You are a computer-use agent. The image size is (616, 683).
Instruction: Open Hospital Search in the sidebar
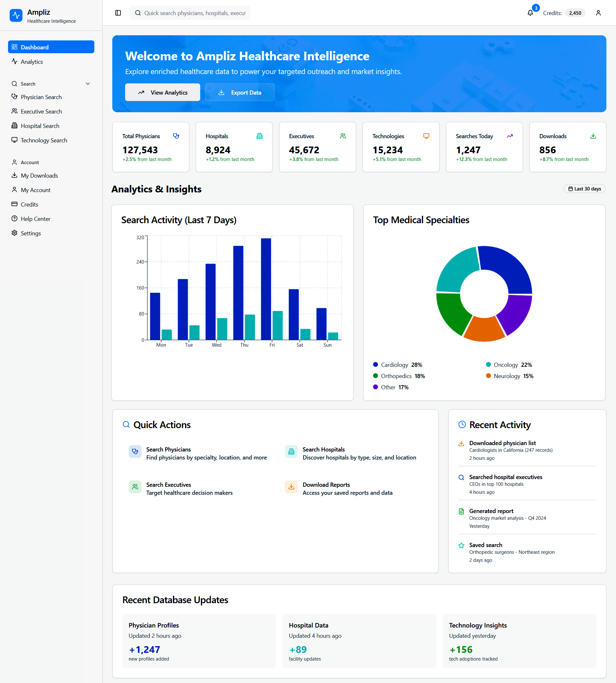(40, 126)
